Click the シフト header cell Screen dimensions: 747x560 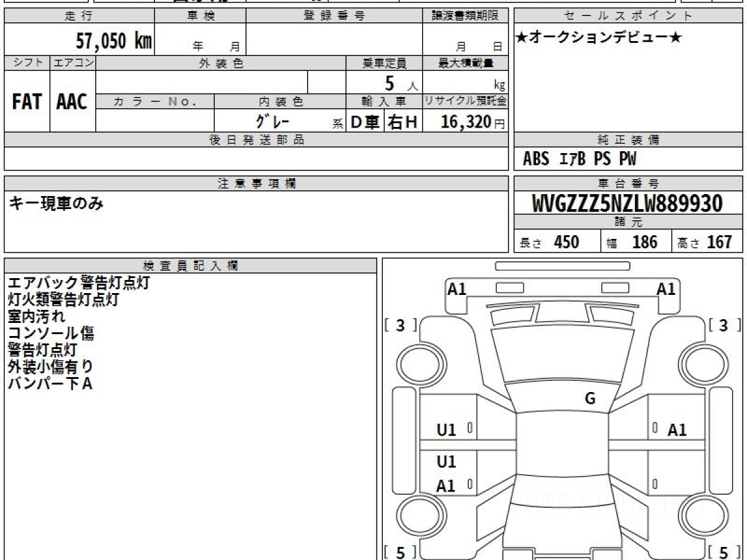pyautogui.click(x=27, y=63)
